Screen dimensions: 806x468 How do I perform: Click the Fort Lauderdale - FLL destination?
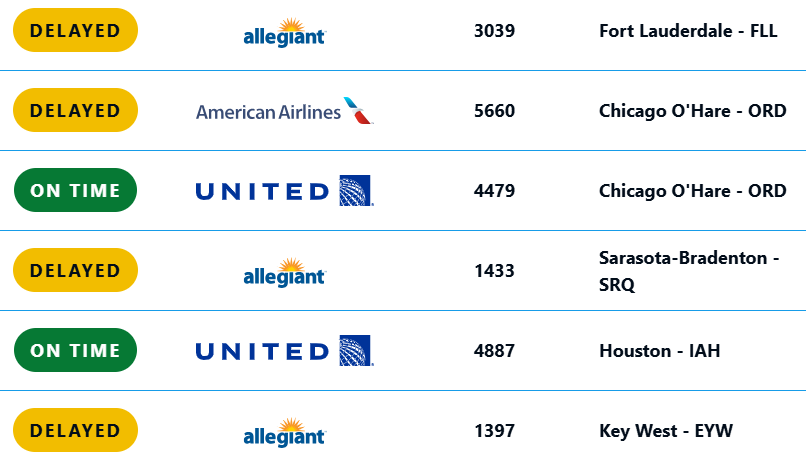(x=688, y=31)
